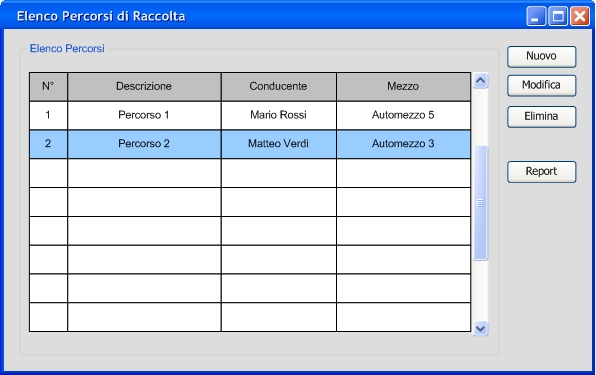596x375 pixels.
Task: Click the Mezzo column header
Action: point(403,87)
